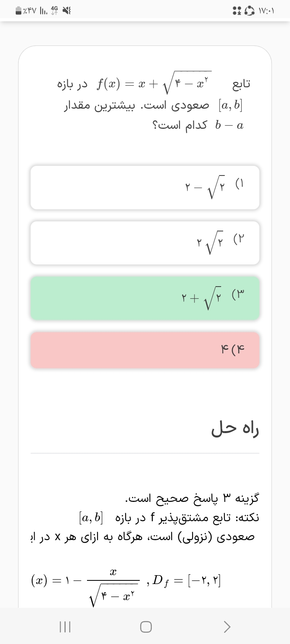Image resolution: width=290 pixels, height=644 pixels.
Task: Tap the four-dot icon in status bar
Action: (236, 11)
